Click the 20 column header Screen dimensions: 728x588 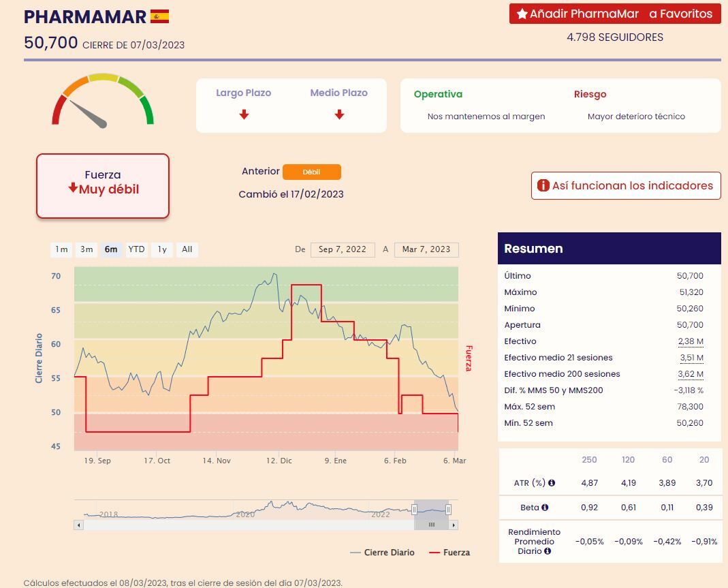click(704, 459)
